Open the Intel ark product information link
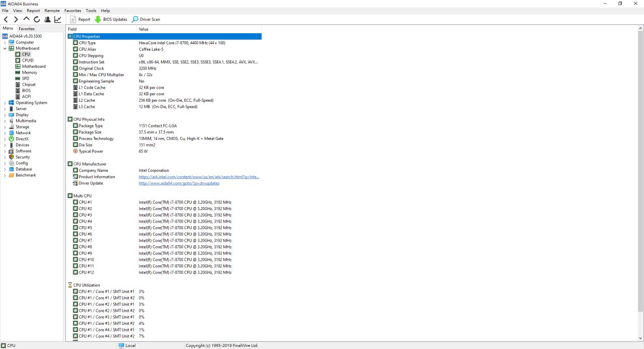 click(x=199, y=177)
